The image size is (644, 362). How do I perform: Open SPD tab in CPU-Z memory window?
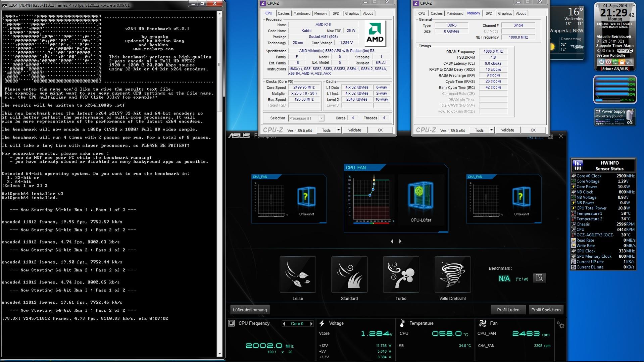tap(489, 13)
